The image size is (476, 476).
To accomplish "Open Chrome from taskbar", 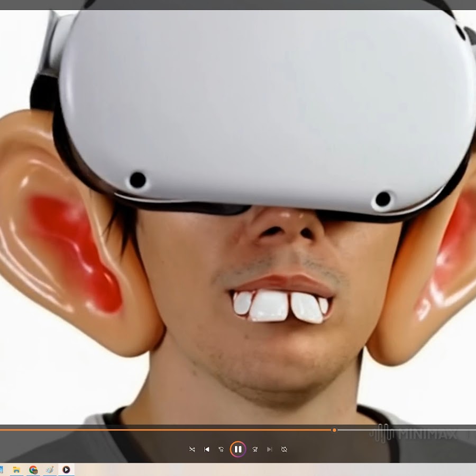I will [33, 470].
